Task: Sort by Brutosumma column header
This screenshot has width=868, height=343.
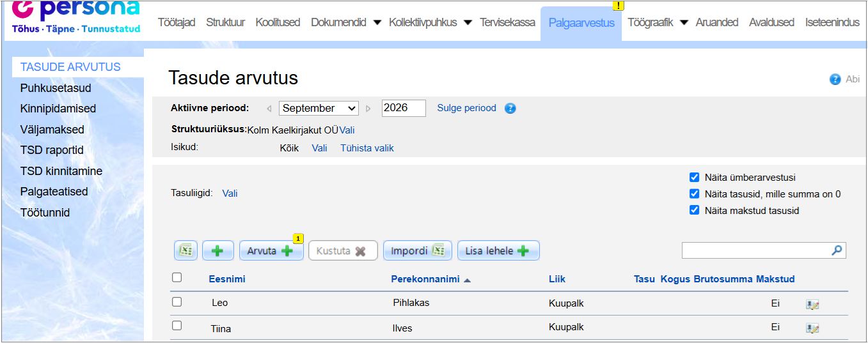Action: coord(723,279)
